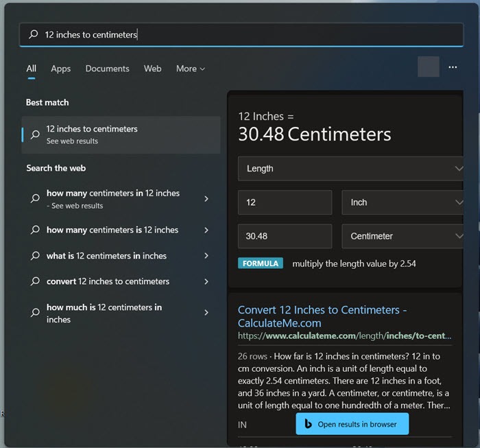Click the result field showing 30.48
Image resolution: width=480 pixels, height=448 pixels.
(285, 236)
